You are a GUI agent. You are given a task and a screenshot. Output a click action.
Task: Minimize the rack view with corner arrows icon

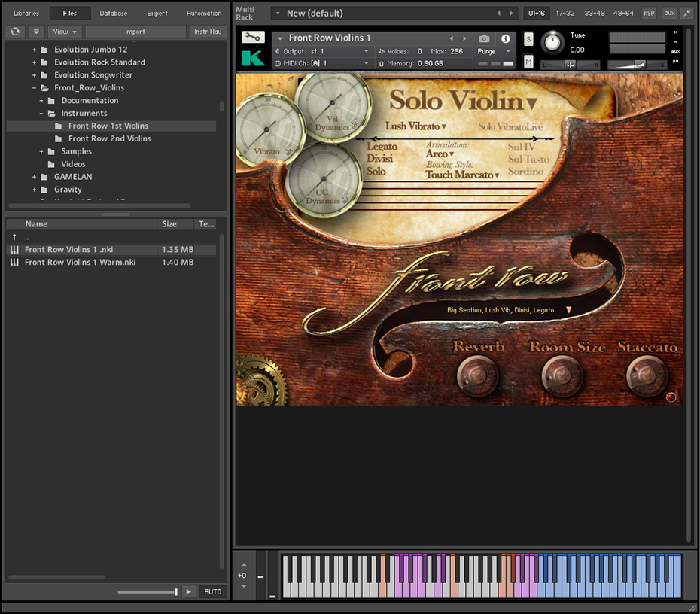686,14
